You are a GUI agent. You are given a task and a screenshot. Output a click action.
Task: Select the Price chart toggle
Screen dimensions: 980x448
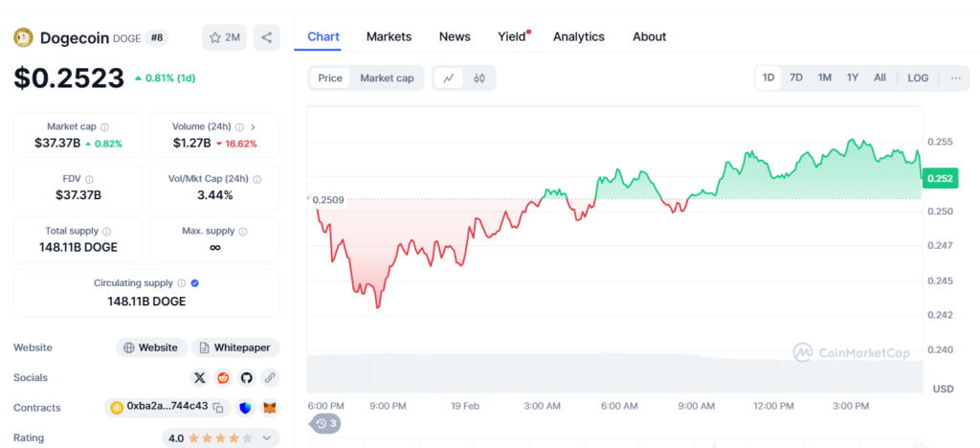pos(330,78)
